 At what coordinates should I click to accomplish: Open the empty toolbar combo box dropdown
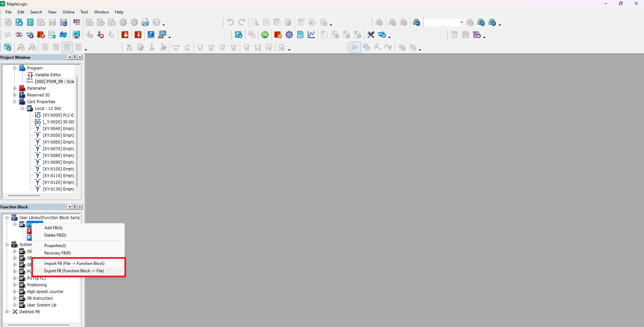pos(461,22)
